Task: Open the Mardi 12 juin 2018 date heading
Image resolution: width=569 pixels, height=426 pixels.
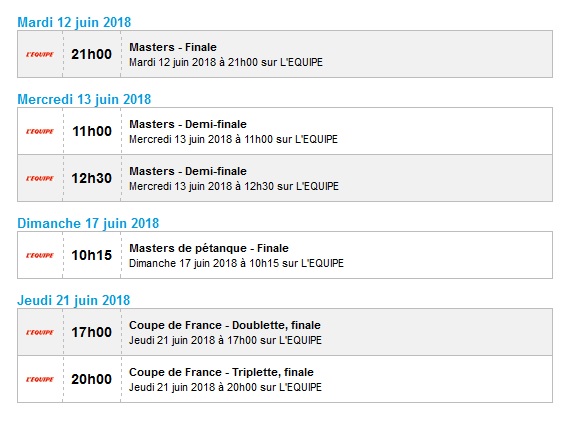Action: pyautogui.click(x=74, y=22)
